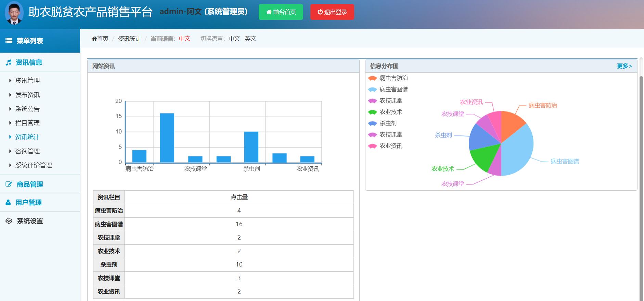Click the 资讯栏目 table header
The image size is (644, 301).
[109, 197]
